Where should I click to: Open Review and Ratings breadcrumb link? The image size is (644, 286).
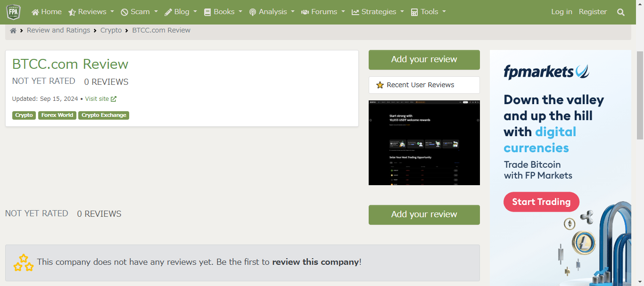pyautogui.click(x=58, y=30)
